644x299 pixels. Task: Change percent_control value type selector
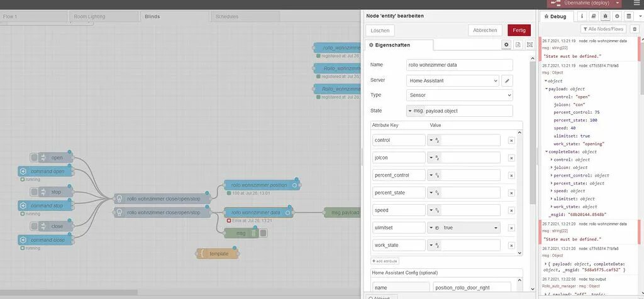click(x=435, y=175)
